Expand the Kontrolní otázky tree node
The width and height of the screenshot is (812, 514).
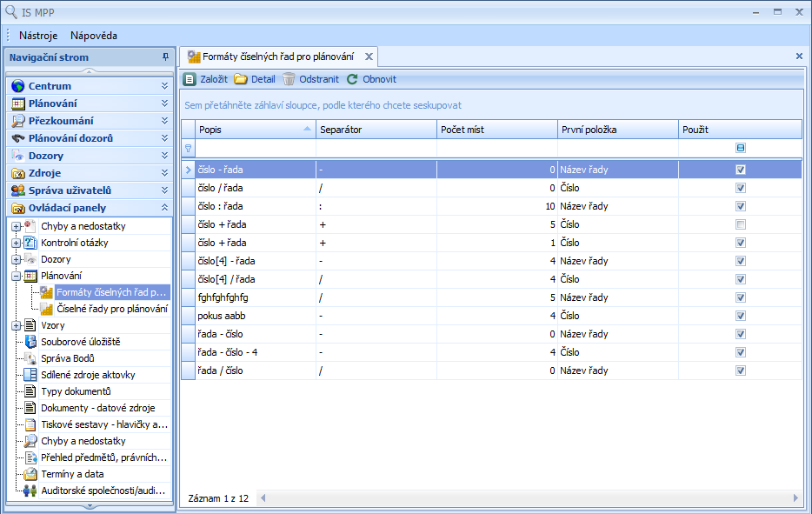16,243
